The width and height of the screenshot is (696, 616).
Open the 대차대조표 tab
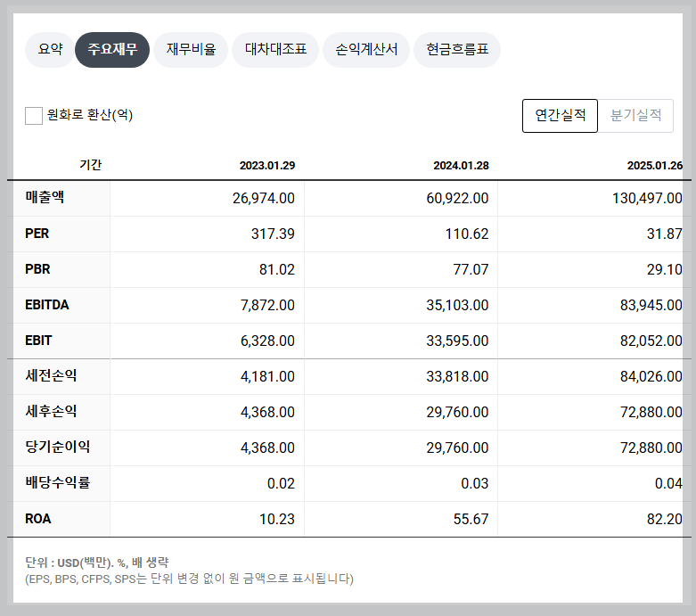coord(275,49)
